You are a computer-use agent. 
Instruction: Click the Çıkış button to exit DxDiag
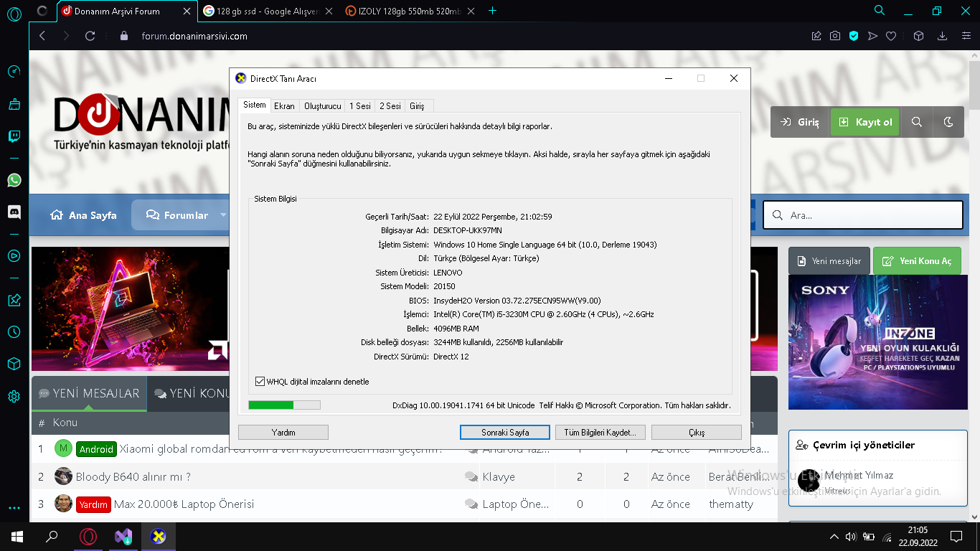pos(697,433)
